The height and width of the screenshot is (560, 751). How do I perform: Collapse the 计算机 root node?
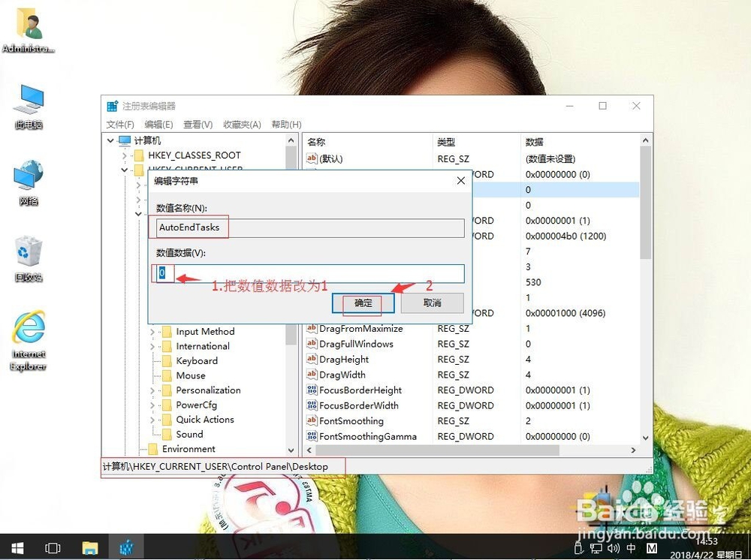[x=110, y=140]
